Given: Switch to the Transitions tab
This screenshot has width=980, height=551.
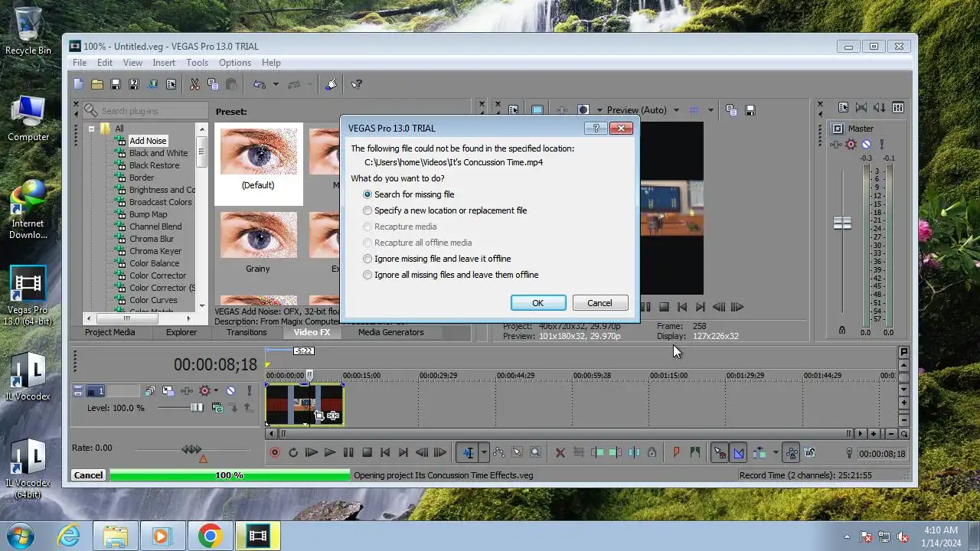Looking at the screenshot, I should pos(247,332).
